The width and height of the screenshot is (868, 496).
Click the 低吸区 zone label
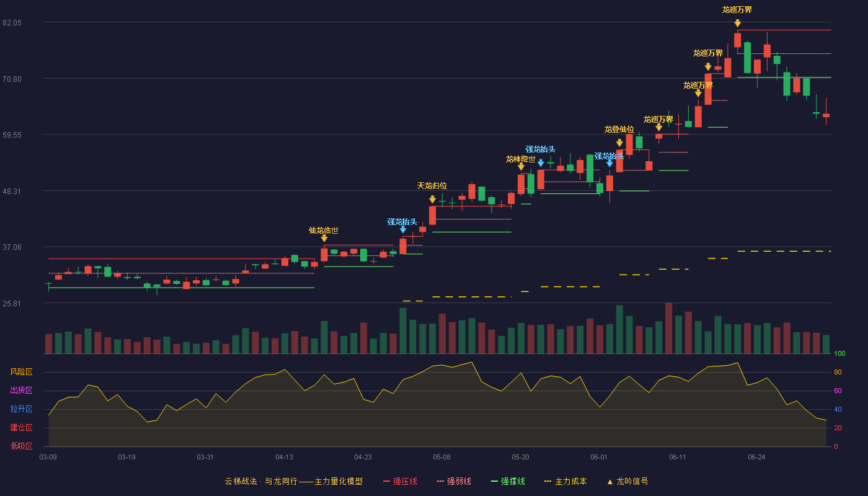[22, 446]
